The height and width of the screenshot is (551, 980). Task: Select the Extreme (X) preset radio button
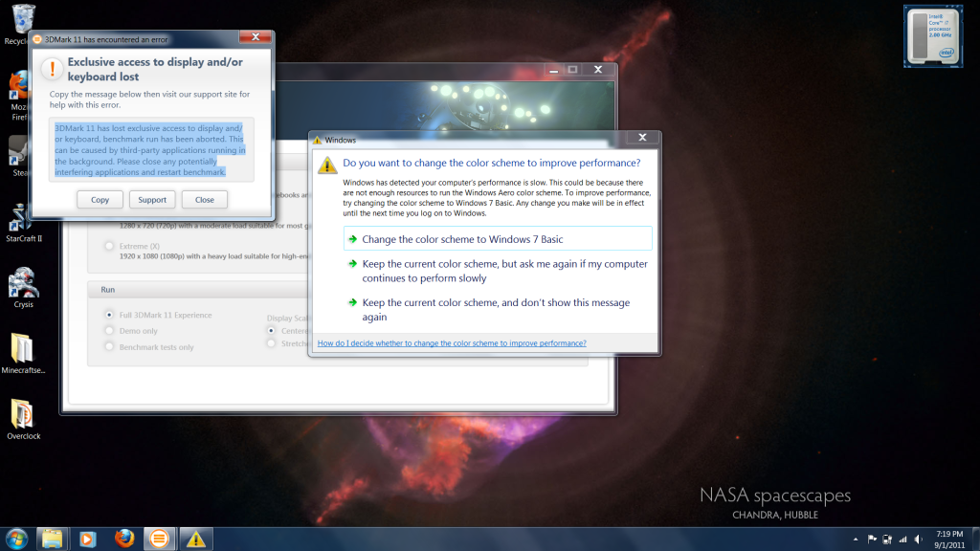click(109, 246)
